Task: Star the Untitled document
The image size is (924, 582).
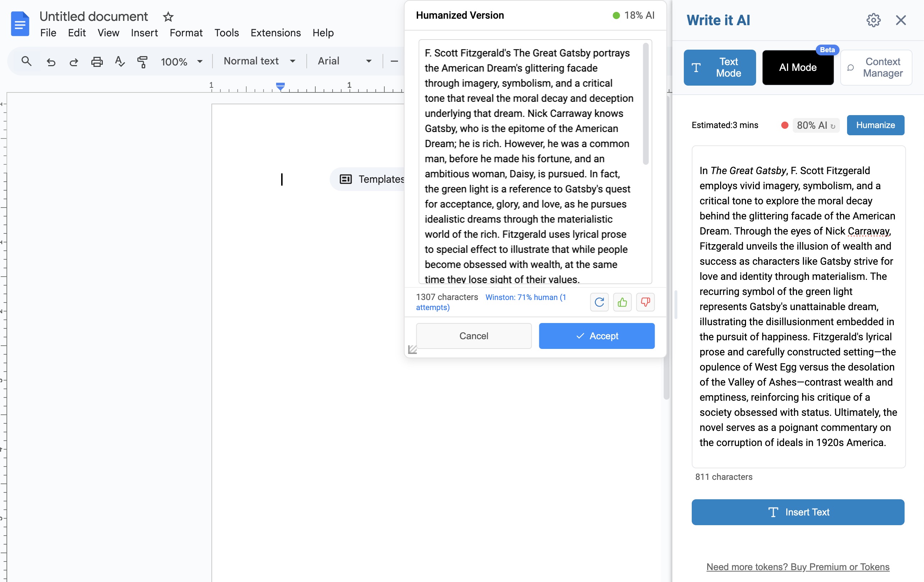Action: coord(168,17)
